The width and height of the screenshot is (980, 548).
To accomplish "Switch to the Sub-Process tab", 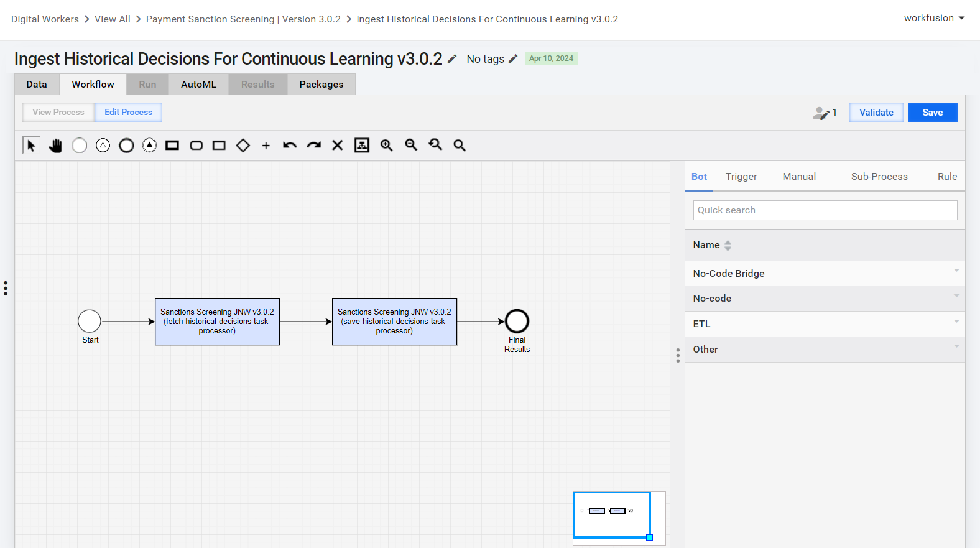I will click(x=879, y=177).
